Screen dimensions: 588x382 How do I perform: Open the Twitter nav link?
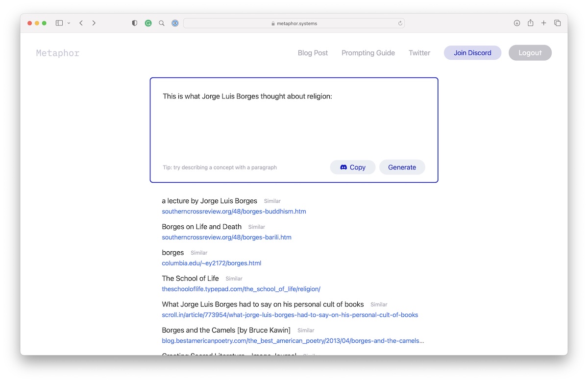coord(419,53)
